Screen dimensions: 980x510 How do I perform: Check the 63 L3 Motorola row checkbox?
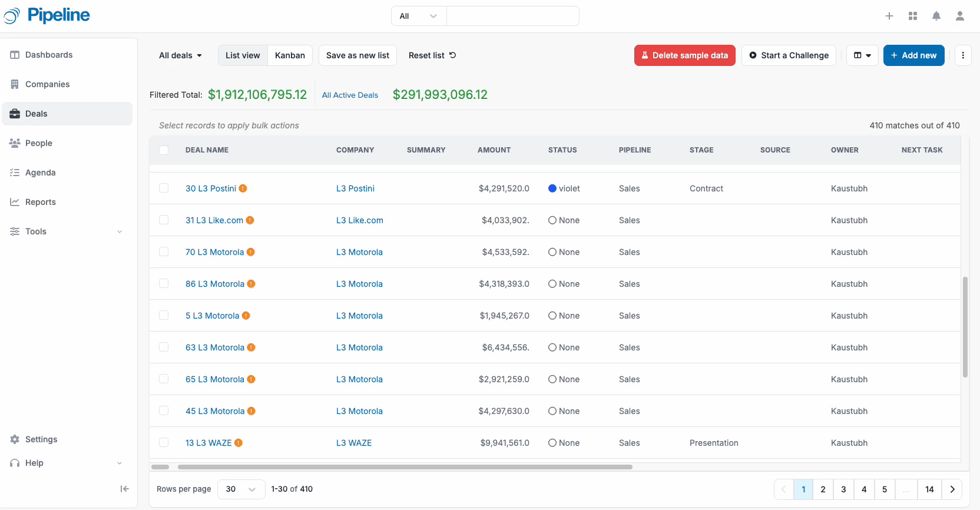click(x=164, y=347)
